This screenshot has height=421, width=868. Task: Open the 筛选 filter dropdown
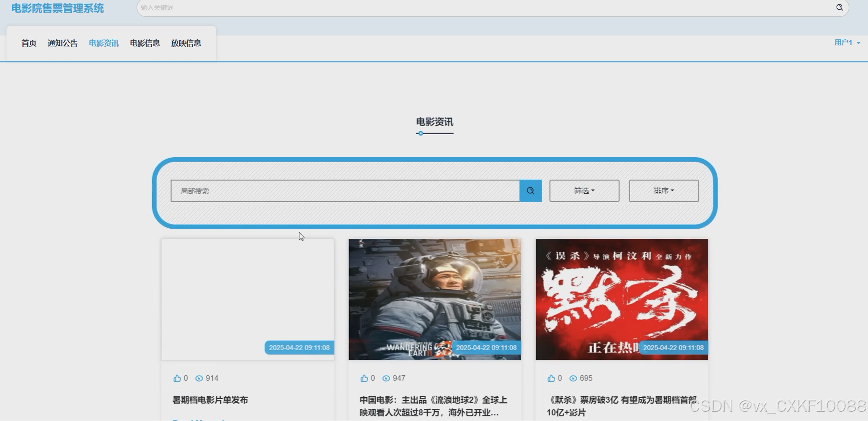tap(584, 191)
